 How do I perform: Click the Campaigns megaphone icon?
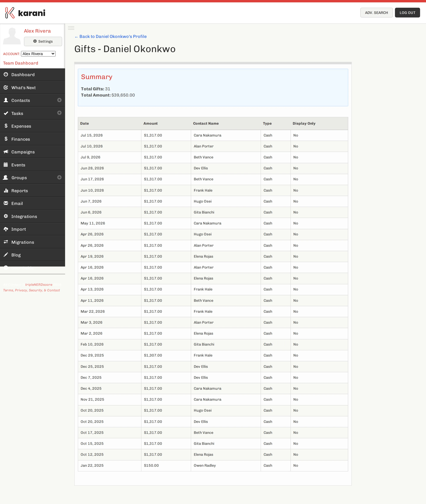[x=6, y=152]
